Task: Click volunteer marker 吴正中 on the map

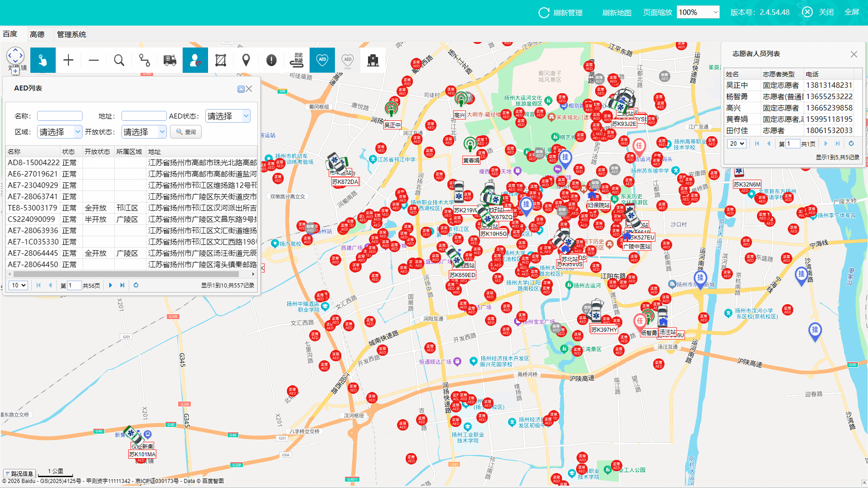Action: point(391,109)
